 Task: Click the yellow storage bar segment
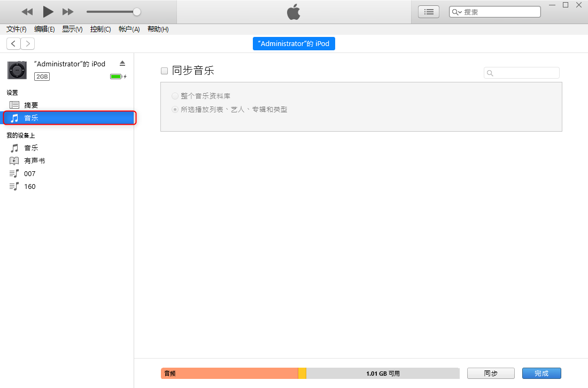pyautogui.click(x=302, y=374)
